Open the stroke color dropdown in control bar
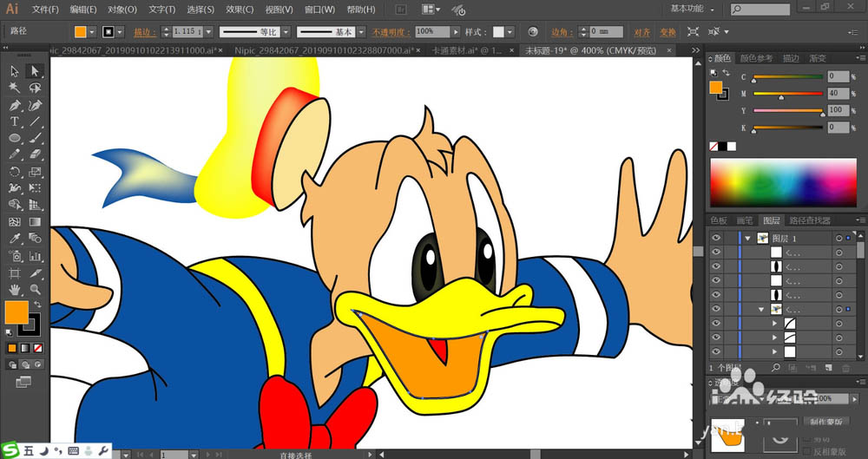The image size is (868, 459). click(x=120, y=32)
